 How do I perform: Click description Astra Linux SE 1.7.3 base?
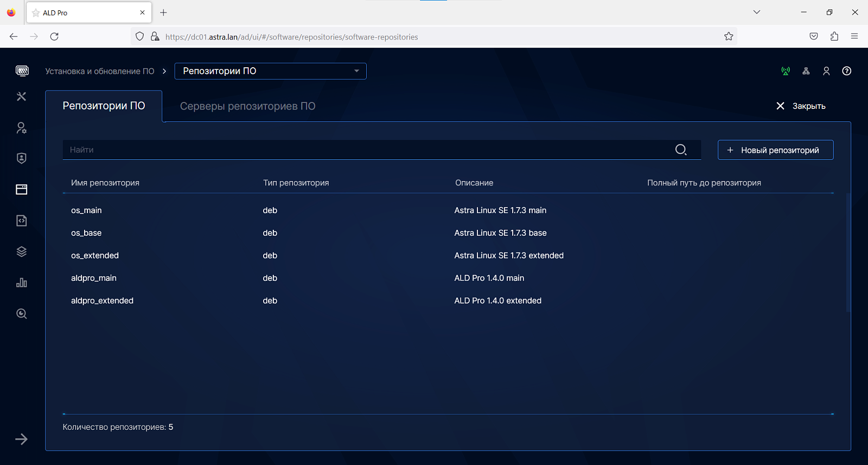point(501,233)
